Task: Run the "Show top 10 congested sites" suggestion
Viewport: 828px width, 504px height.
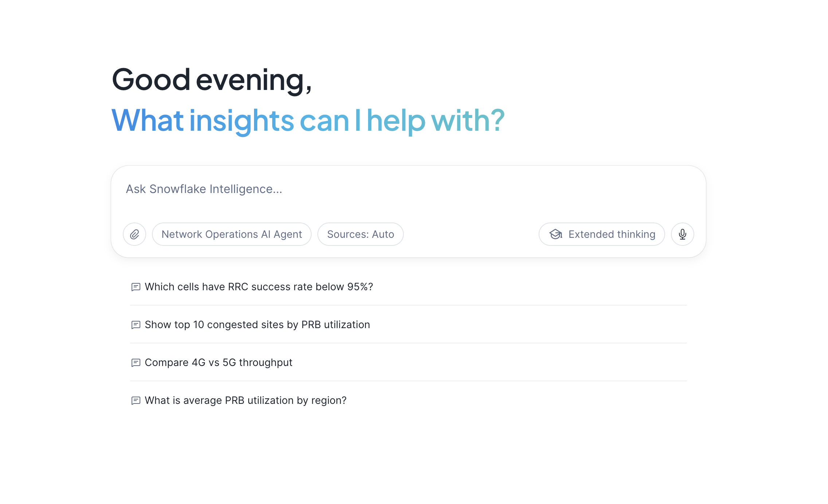Action: tap(257, 325)
